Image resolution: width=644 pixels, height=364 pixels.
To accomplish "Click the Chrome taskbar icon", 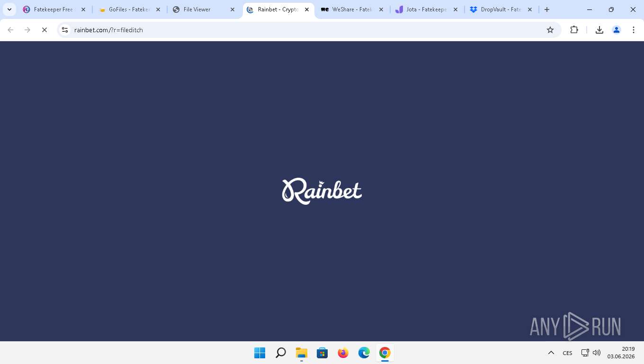I will (385, 353).
